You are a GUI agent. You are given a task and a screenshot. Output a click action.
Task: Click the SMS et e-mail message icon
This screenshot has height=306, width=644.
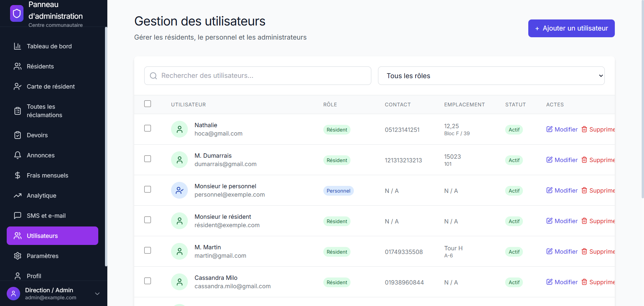pyautogui.click(x=17, y=215)
